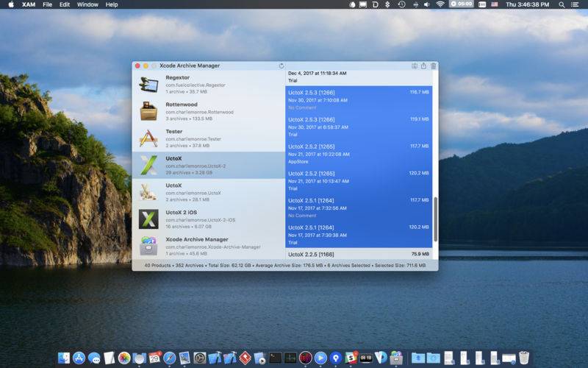Open Notification Center icon in menu bar
The width and height of the screenshot is (588, 368).
(575, 4)
